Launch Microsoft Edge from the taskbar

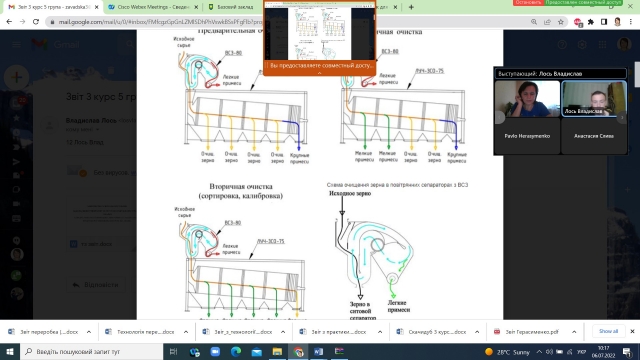point(236,351)
